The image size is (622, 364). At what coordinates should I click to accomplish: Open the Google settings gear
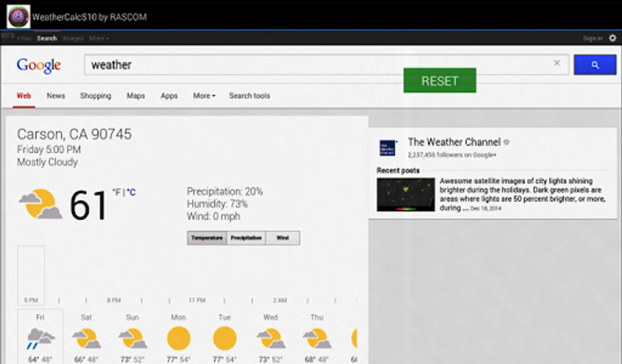[613, 38]
